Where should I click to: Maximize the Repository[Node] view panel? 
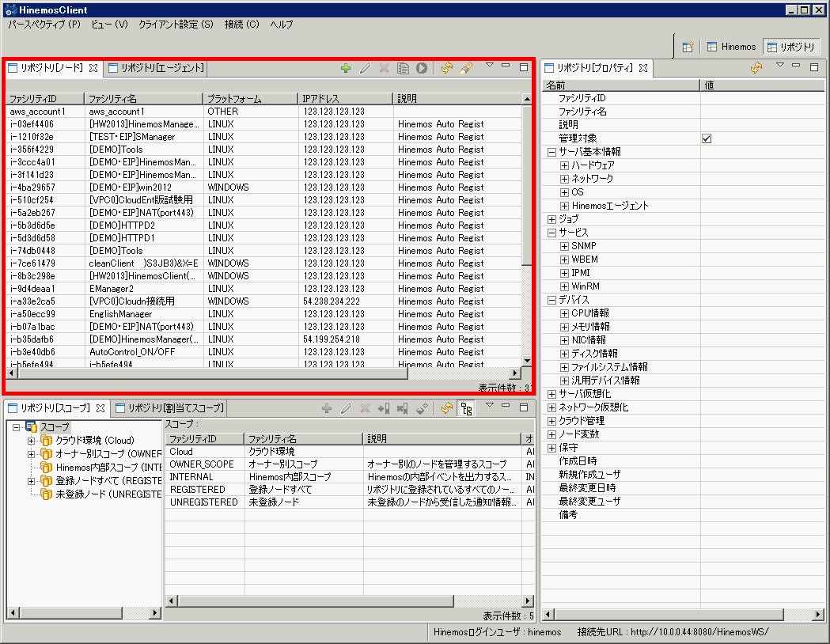click(x=524, y=67)
